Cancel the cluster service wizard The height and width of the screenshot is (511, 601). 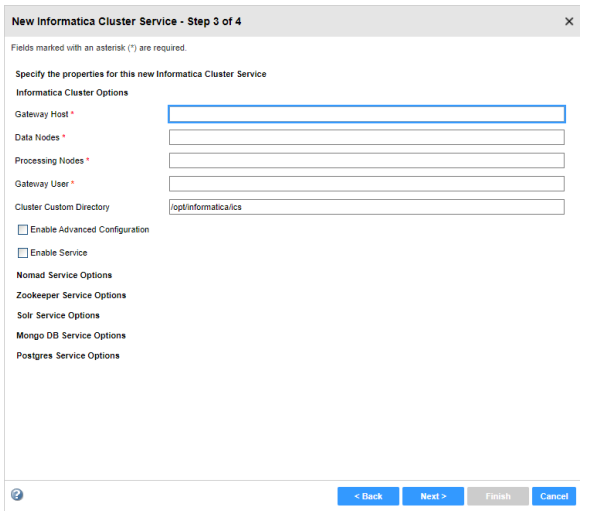pos(554,496)
